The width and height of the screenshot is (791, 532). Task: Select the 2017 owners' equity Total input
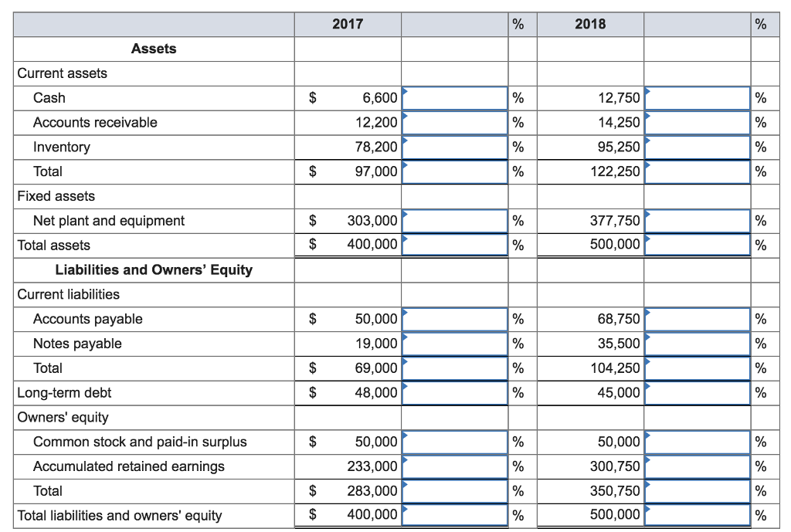[x=454, y=491]
